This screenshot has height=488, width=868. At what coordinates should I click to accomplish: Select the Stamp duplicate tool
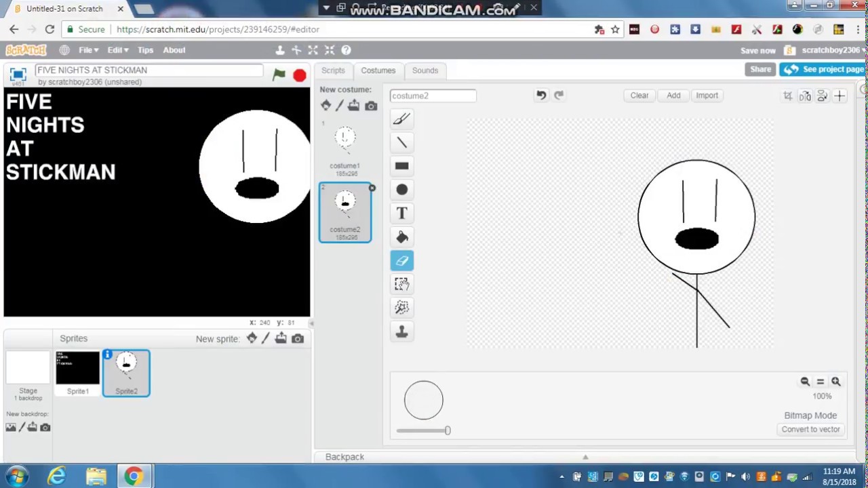click(x=401, y=331)
